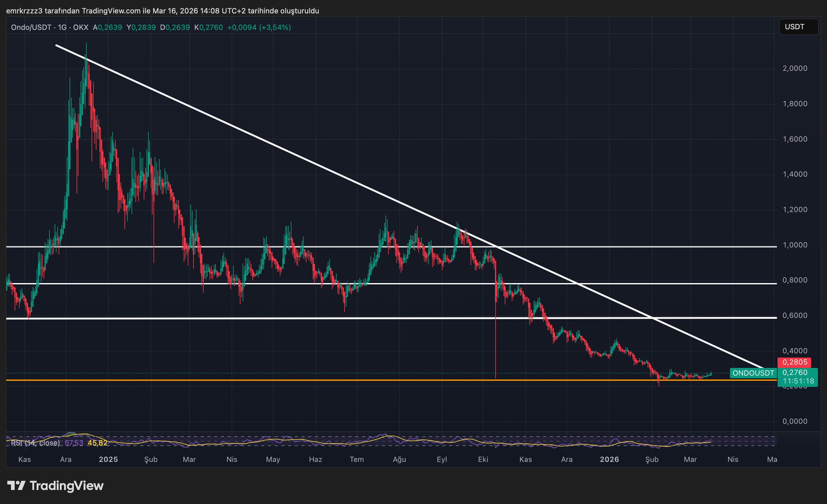Click the green ONDOUSDT price tag
This screenshot has width=827, height=504.
pos(753,373)
